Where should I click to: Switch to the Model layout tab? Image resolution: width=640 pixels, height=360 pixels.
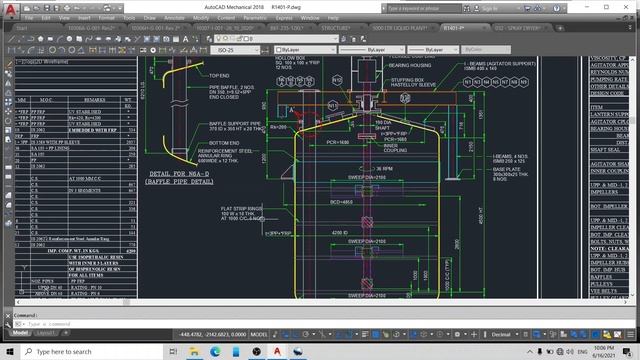pyautogui.click(x=20, y=333)
